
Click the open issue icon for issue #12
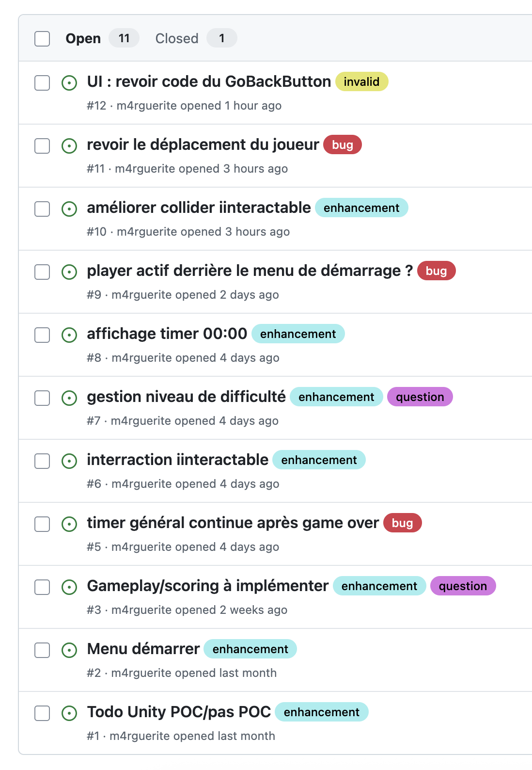click(69, 82)
